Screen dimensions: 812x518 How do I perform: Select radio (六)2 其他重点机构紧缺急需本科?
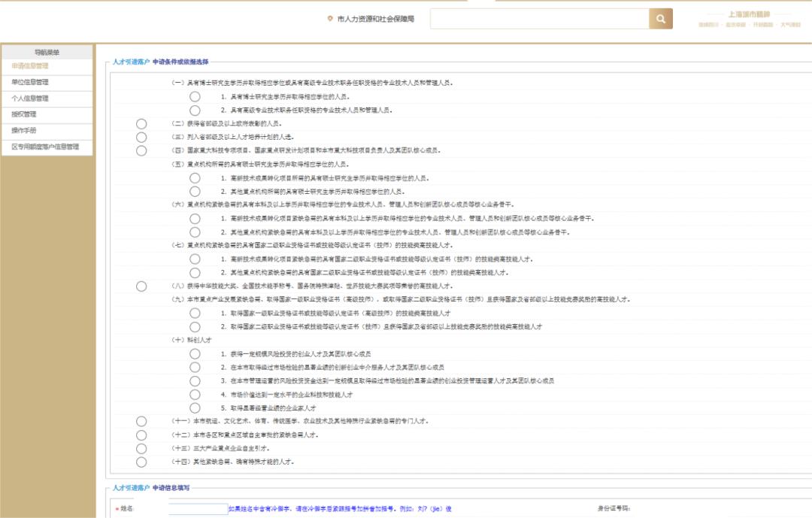(195, 232)
